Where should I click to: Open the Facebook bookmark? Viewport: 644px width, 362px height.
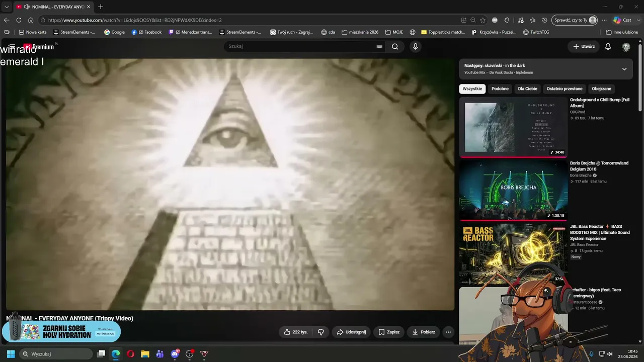(146, 32)
